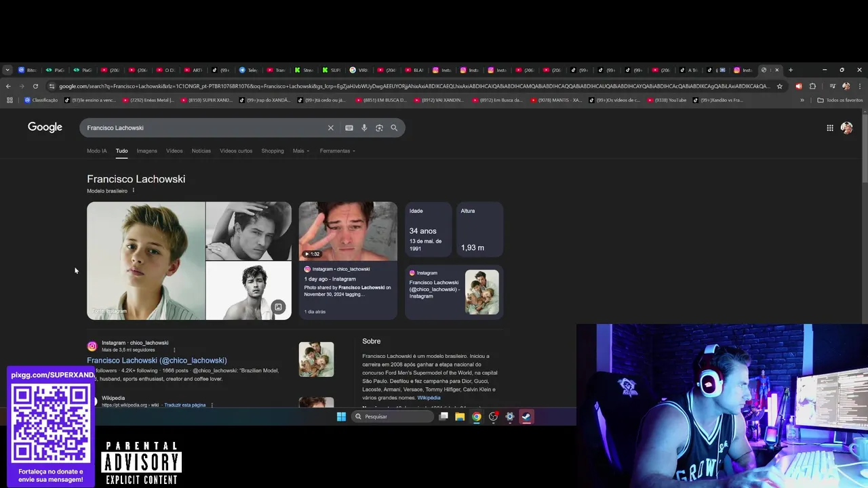Go back to the previous page
The width and height of the screenshot is (868, 488).
8,86
